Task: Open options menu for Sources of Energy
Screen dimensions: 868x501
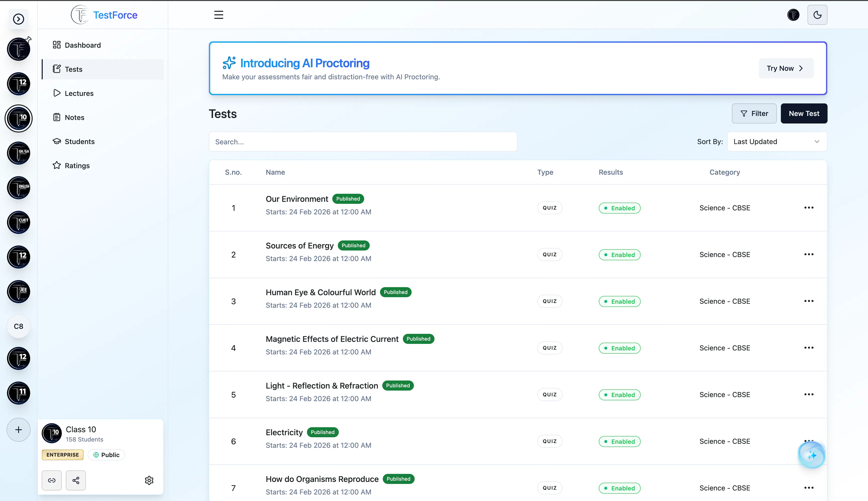Action: 809,254
